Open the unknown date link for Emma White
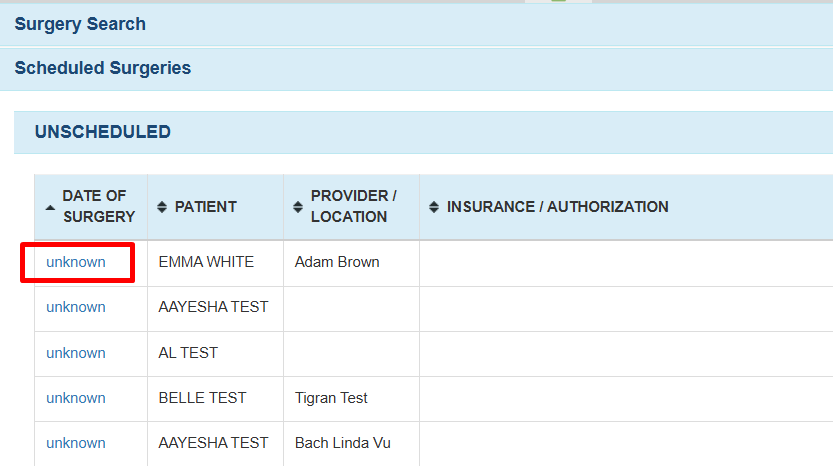This screenshot has width=833, height=466. pyautogui.click(x=76, y=262)
